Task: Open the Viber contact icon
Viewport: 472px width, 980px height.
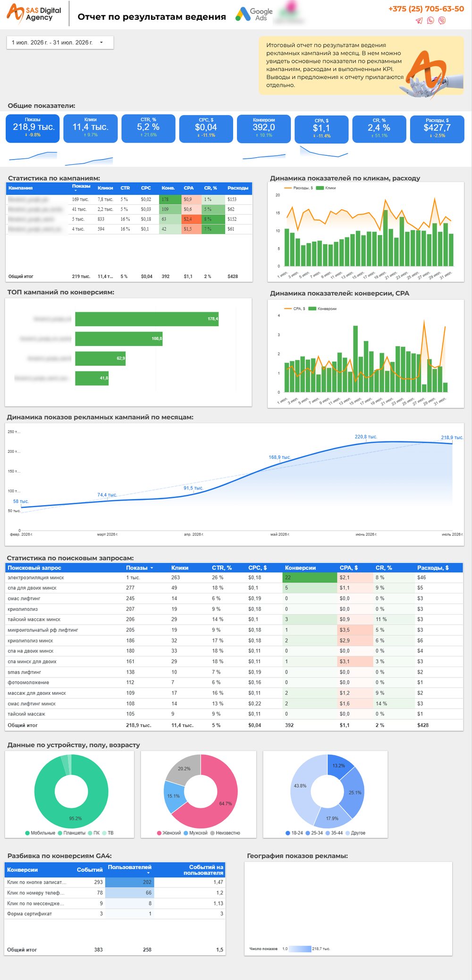Action: pos(442,20)
